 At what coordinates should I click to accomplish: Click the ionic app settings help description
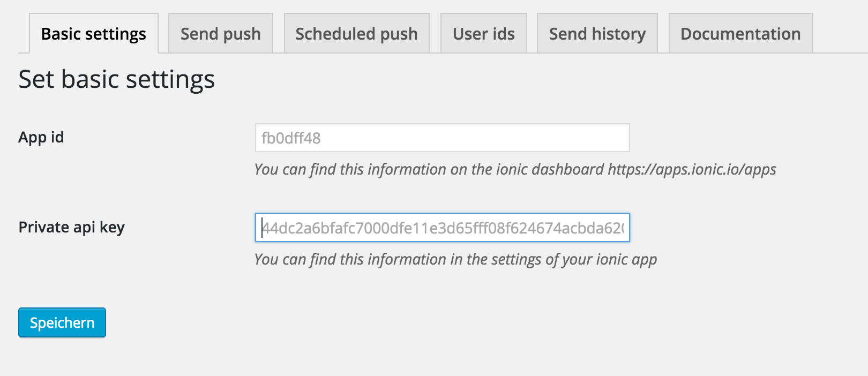click(456, 259)
